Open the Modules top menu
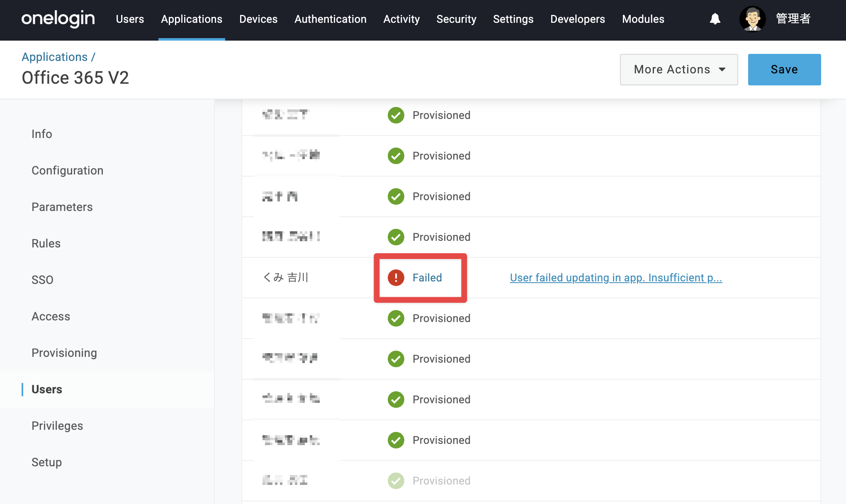 [643, 19]
